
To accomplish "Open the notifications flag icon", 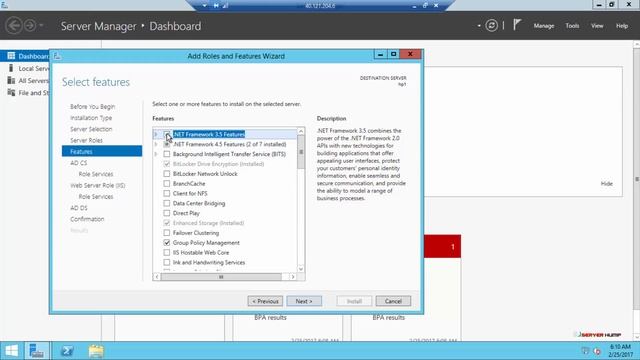I will point(517,25).
